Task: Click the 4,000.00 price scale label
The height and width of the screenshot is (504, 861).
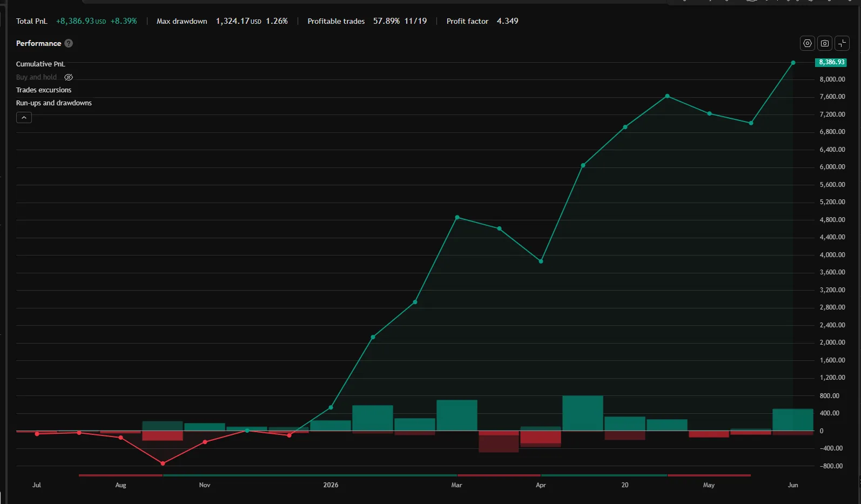Action: (832, 255)
